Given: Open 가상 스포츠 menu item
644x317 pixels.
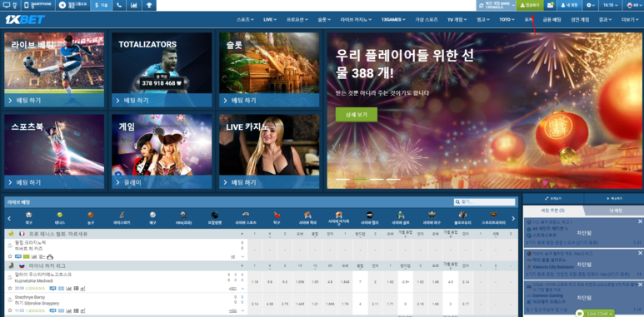Looking at the screenshot, I should point(426,19).
